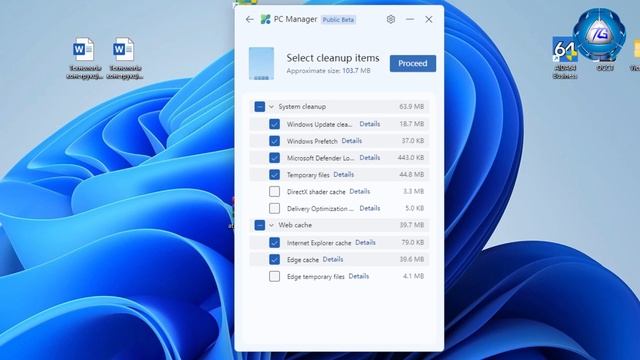Click the 39.7 MB Web cache size
The image size is (640, 360).
[411, 225]
